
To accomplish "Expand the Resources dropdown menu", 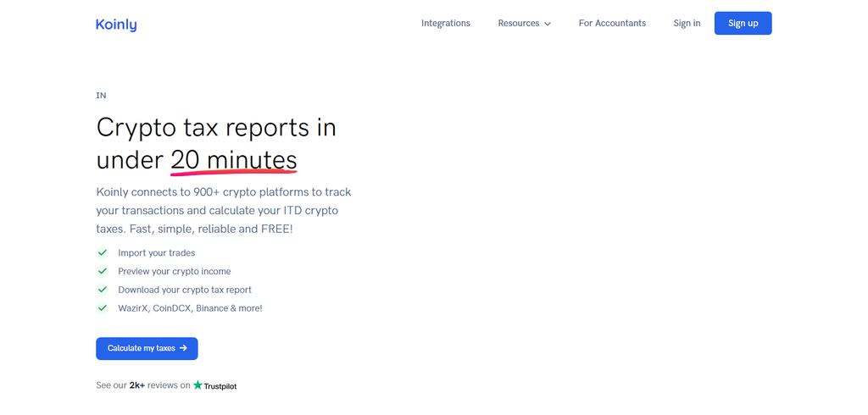I will click(524, 23).
